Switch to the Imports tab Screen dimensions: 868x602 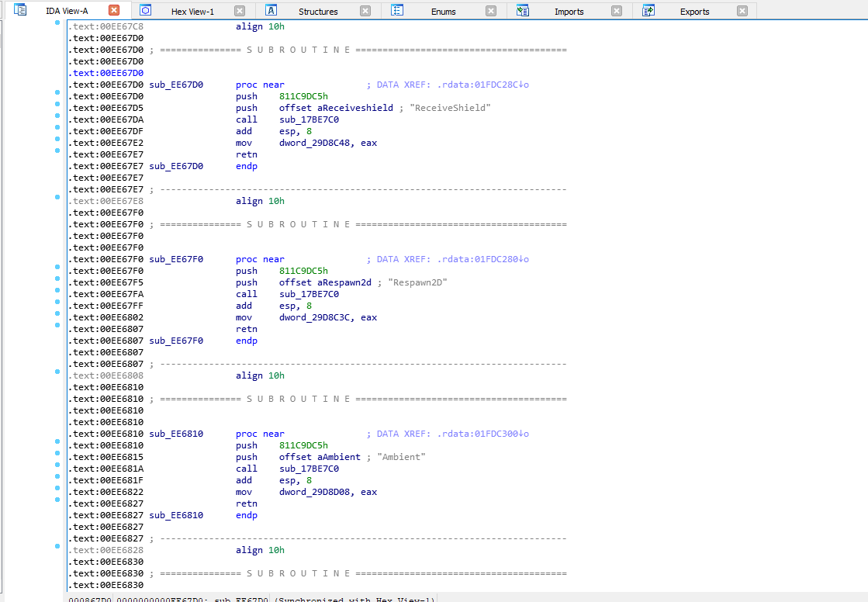[x=569, y=11]
